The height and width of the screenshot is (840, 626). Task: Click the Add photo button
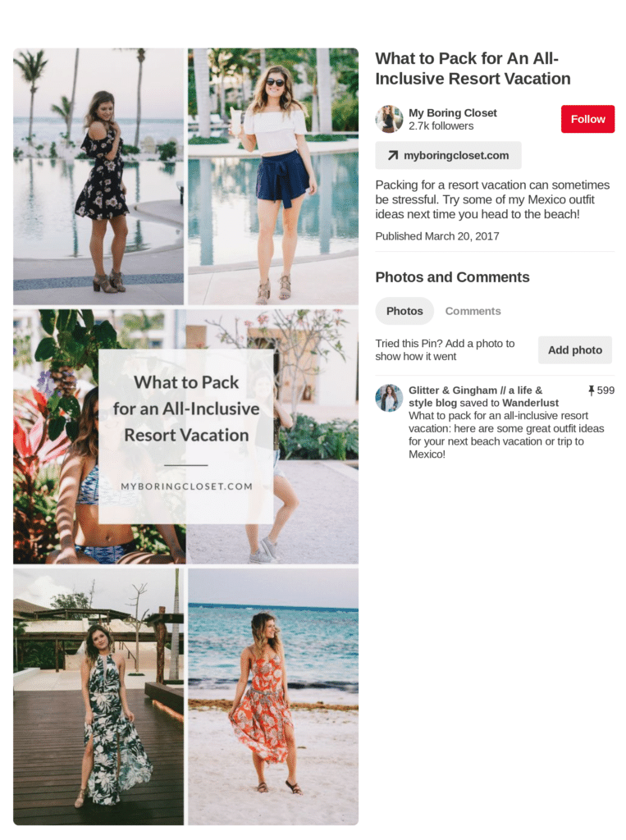pyautogui.click(x=574, y=350)
